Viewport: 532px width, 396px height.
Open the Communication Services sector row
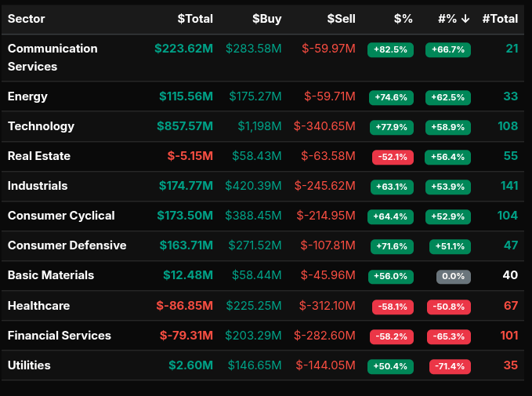pos(52,57)
